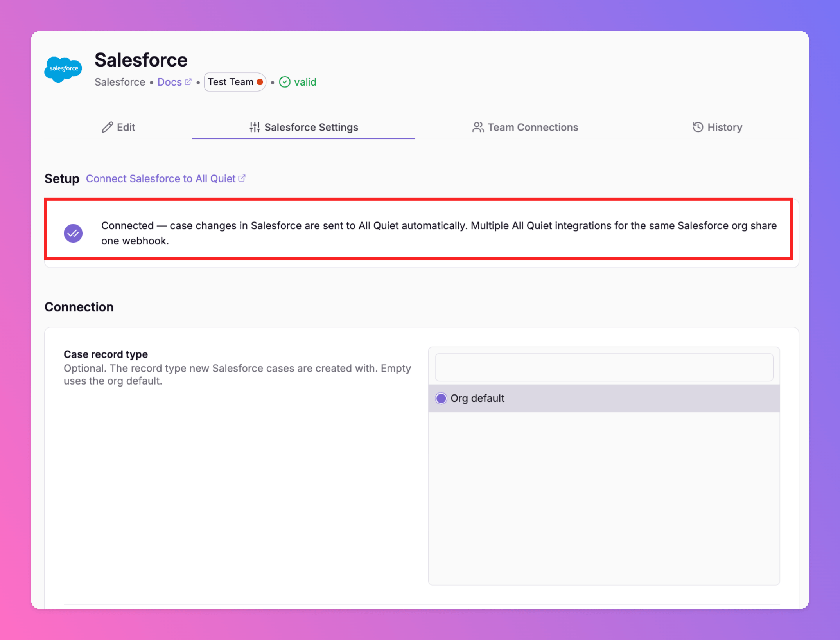Click the gray Salesforce subtitle text

coord(120,82)
